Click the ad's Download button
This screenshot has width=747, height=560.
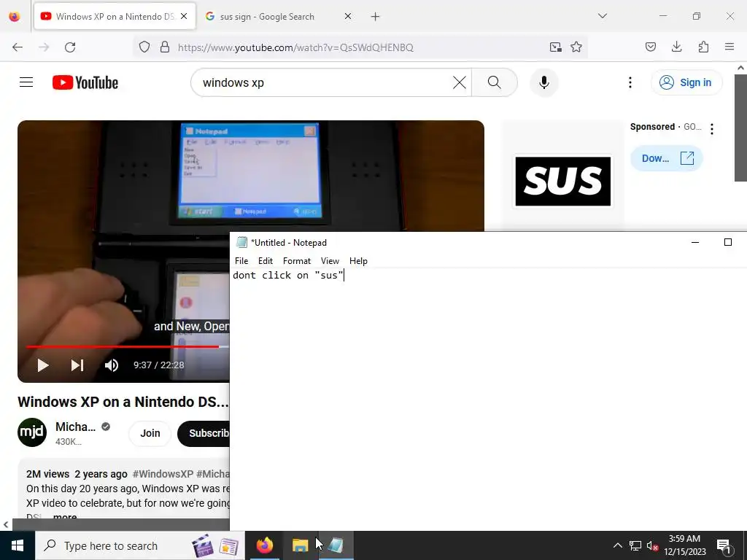tap(667, 158)
